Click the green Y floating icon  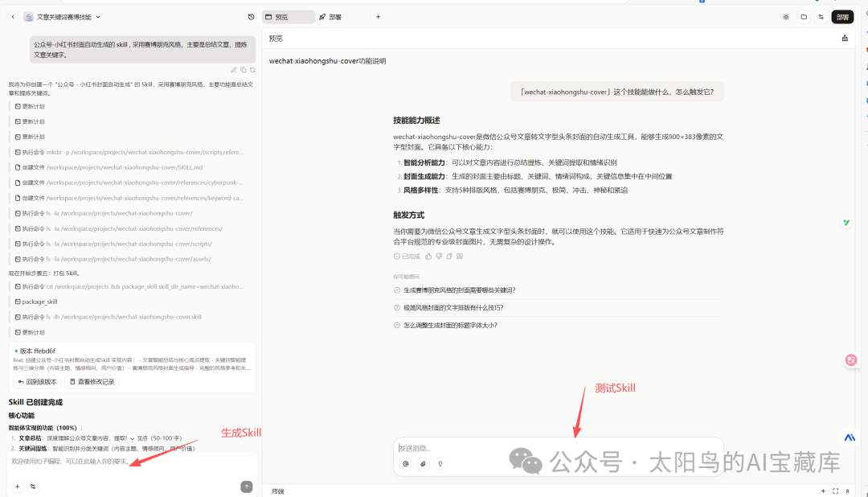click(845, 223)
